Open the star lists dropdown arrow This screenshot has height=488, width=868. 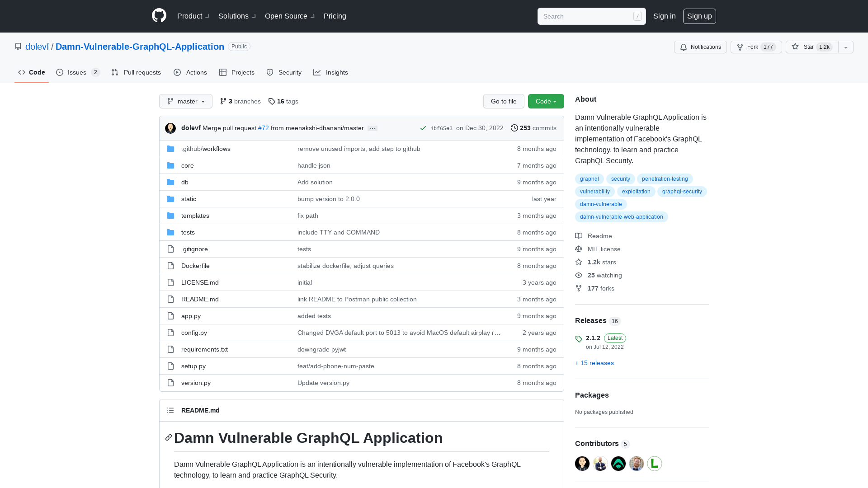click(x=846, y=47)
